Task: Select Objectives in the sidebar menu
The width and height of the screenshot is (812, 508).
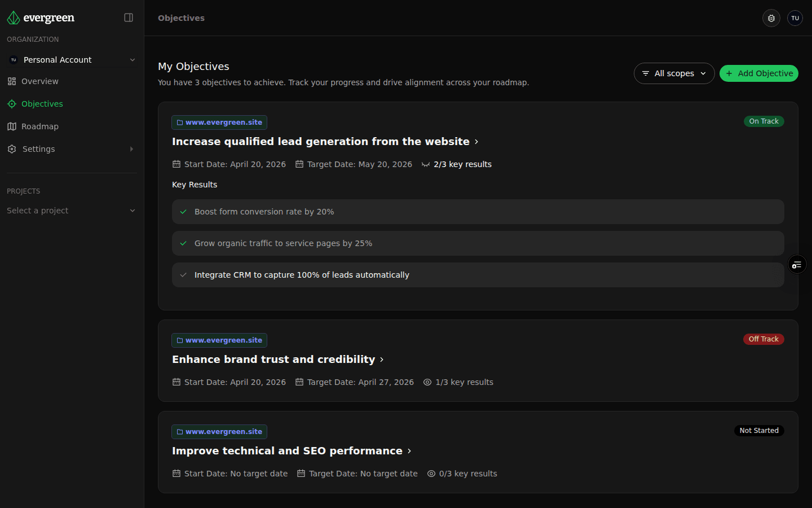Action: pyautogui.click(x=41, y=103)
